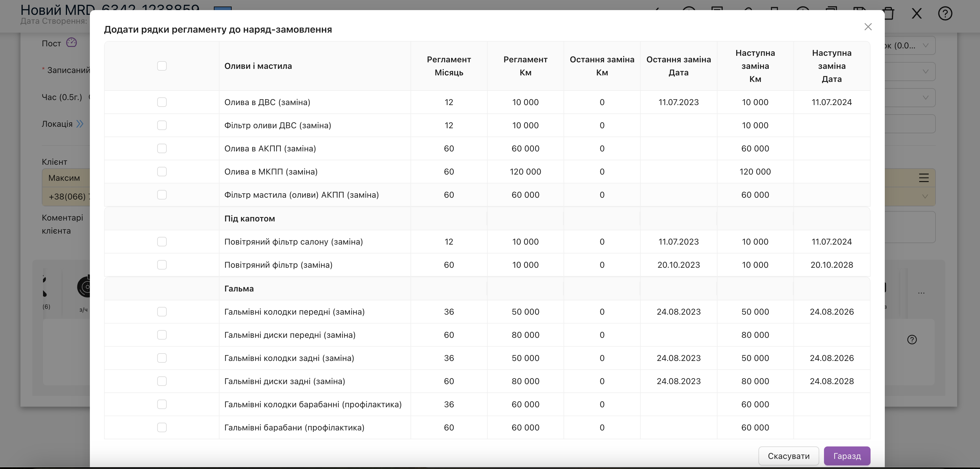The width and height of the screenshot is (980, 469).
Task: Toggle the select-all checkbox in table header
Action: [x=162, y=66]
